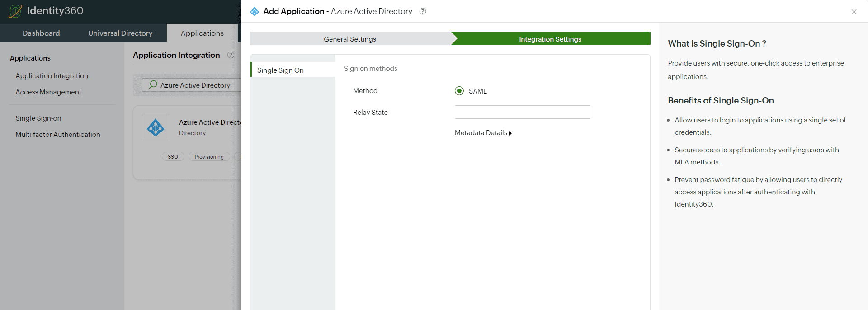The image size is (868, 310).
Task: Select the Integration Settings step
Action: 550,39
